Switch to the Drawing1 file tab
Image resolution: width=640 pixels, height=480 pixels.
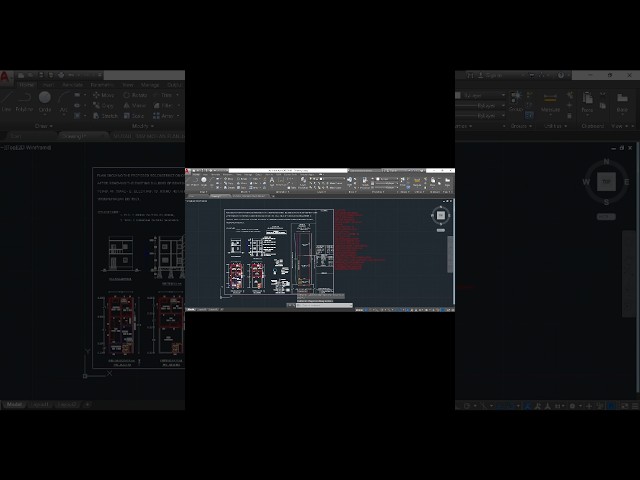point(83,136)
